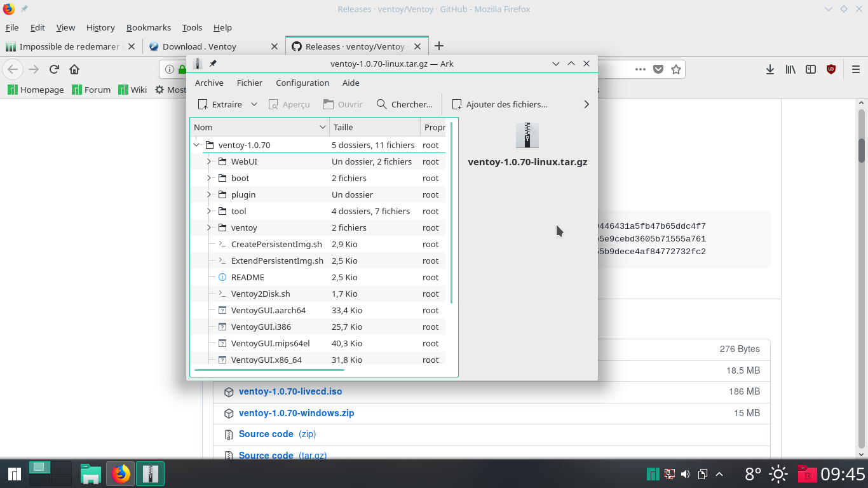Open file manager from taskbar
This screenshot has height=488, width=868.
click(x=91, y=474)
